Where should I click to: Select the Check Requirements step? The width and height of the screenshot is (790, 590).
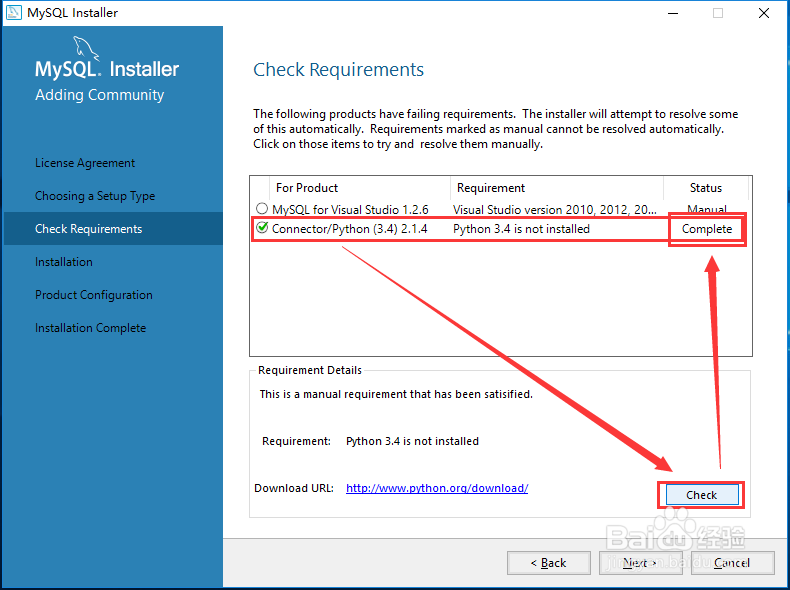(113, 229)
